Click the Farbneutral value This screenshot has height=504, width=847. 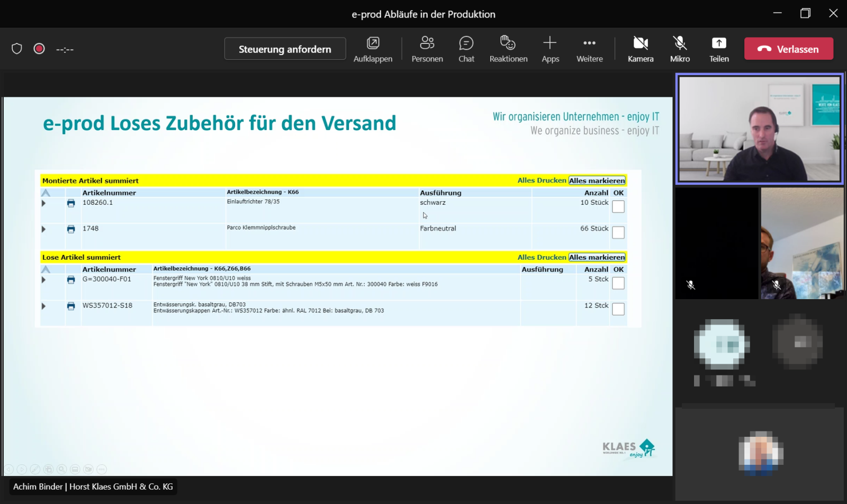[438, 228]
